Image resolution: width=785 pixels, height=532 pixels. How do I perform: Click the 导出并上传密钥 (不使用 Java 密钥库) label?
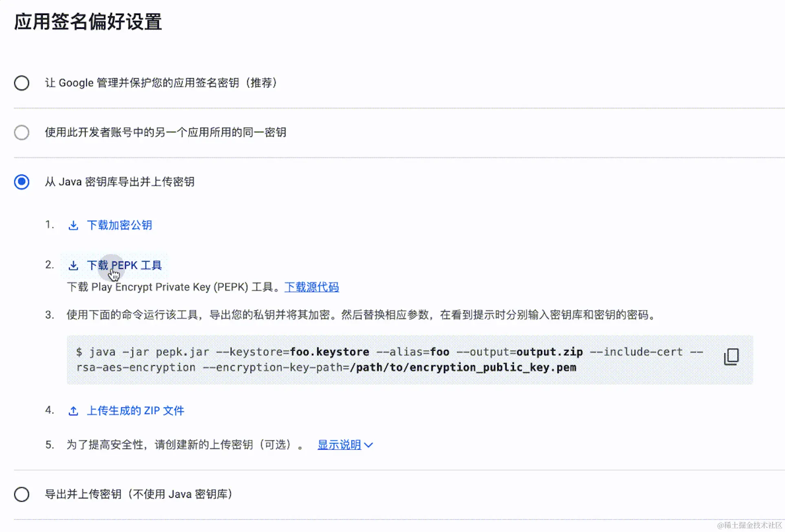click(139, 494)
